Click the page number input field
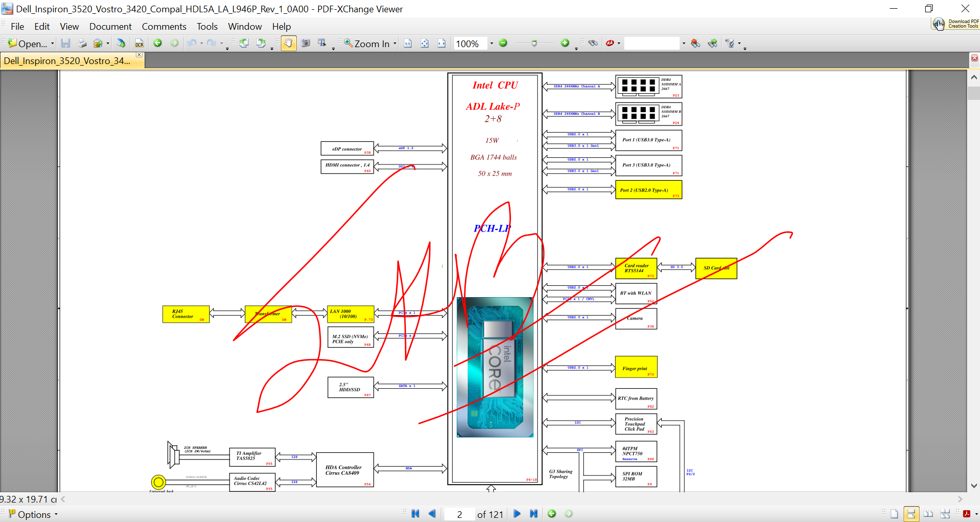Screen dimensions: 980x522 pyautogui.click(x=460, y=514)
